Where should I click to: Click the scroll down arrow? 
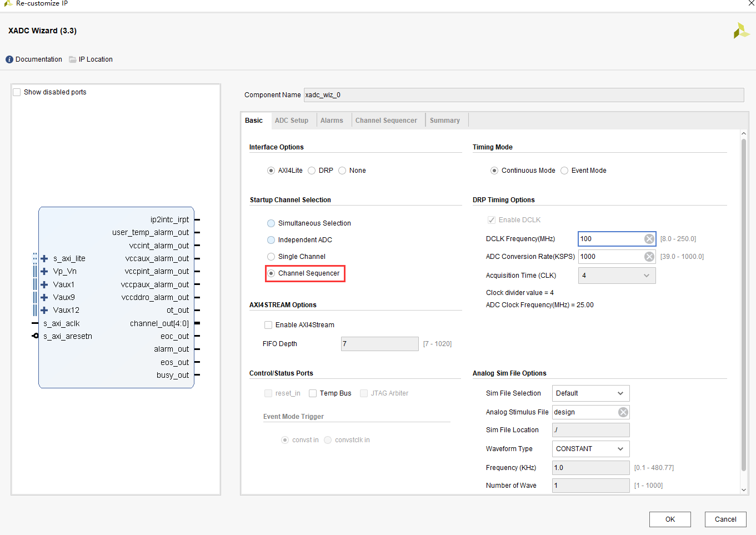(x=744, y=490)
